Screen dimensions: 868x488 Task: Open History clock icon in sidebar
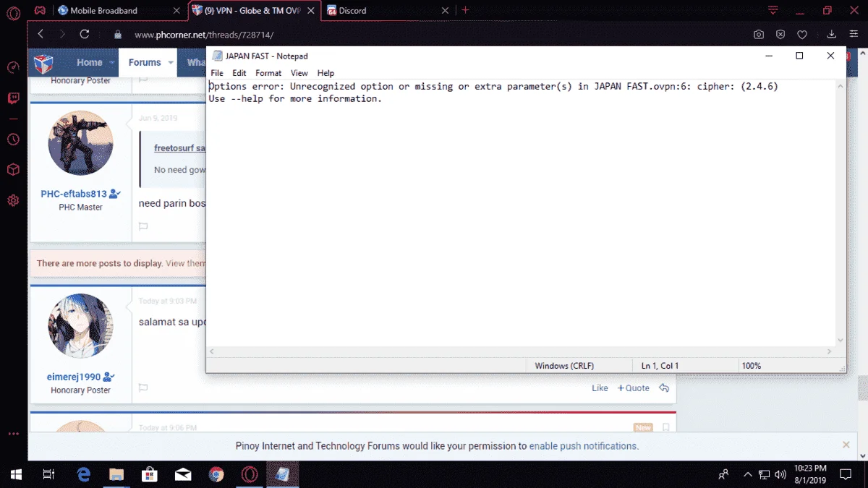(x=13, y=140)
